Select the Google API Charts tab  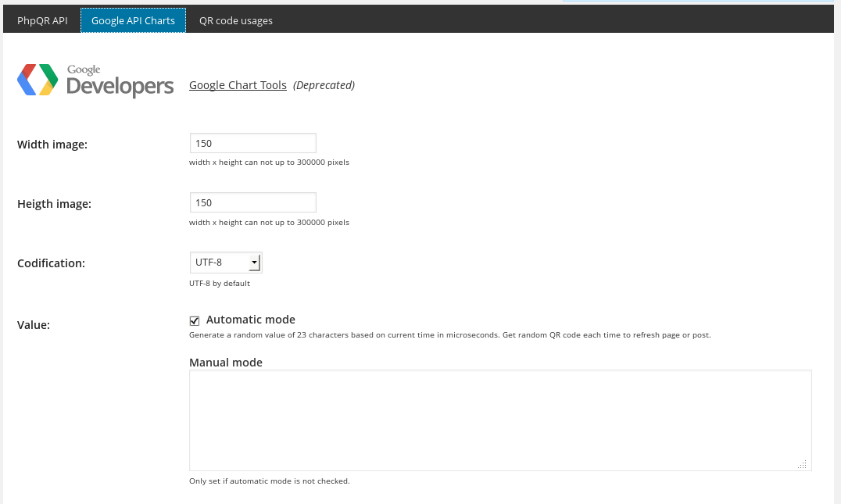point(133,20)
